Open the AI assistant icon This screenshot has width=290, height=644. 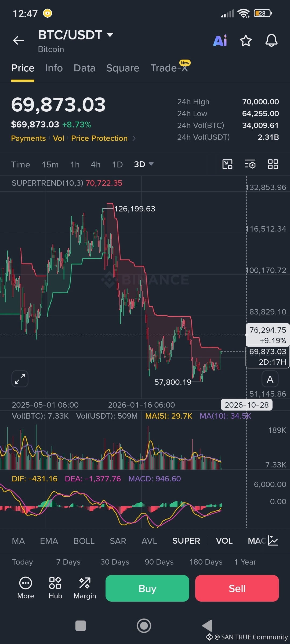[x=220, y=41]
